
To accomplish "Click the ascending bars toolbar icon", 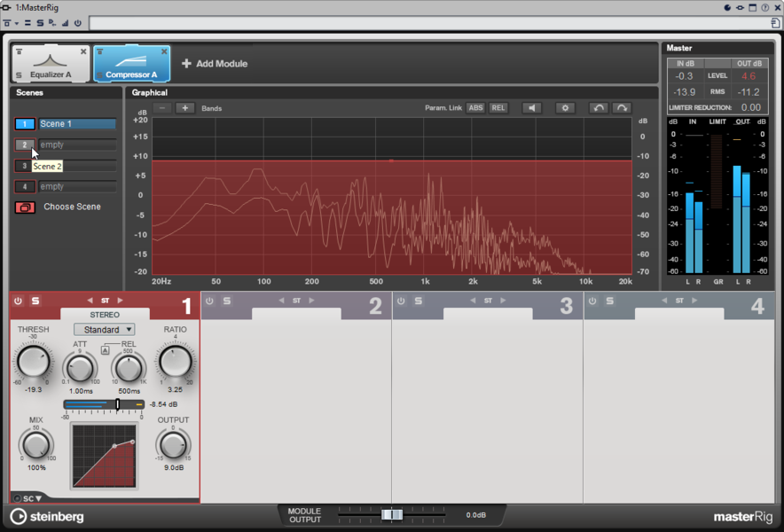I will [x=66, y=23].
